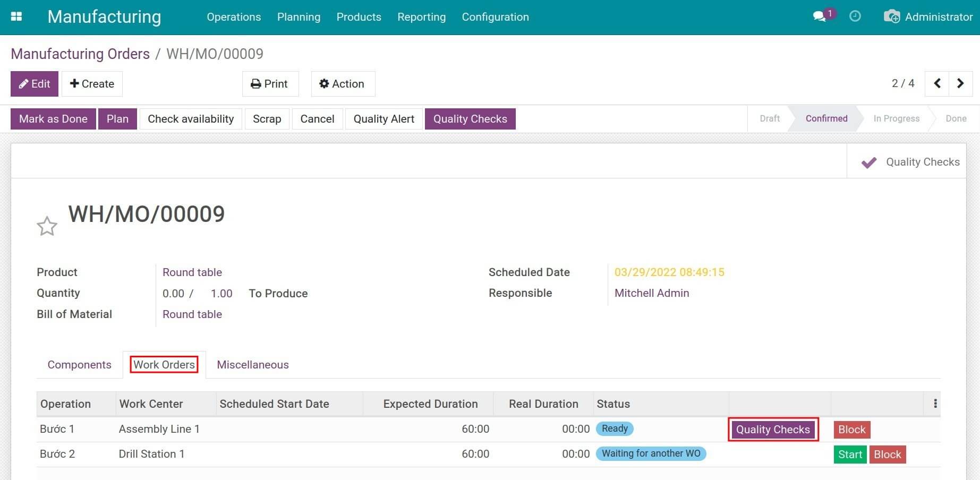Switch to the Miscellaneous tab
This screenshot has height=480, width=980.
point(252,365)
